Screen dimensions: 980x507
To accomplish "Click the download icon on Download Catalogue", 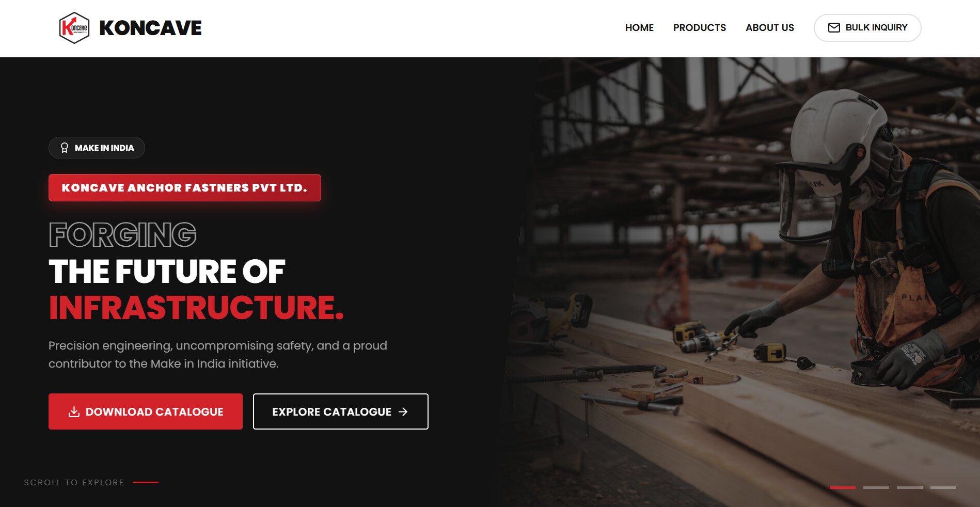I will point(74,411).
